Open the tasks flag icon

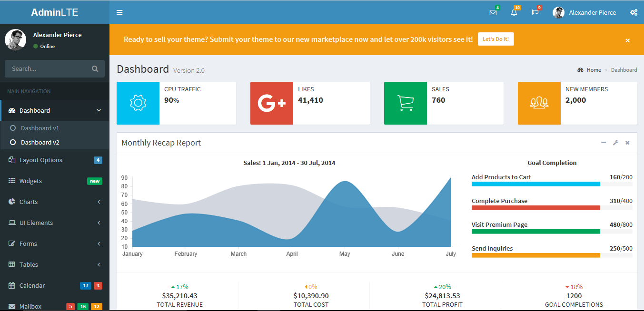[x=535, y=12]
